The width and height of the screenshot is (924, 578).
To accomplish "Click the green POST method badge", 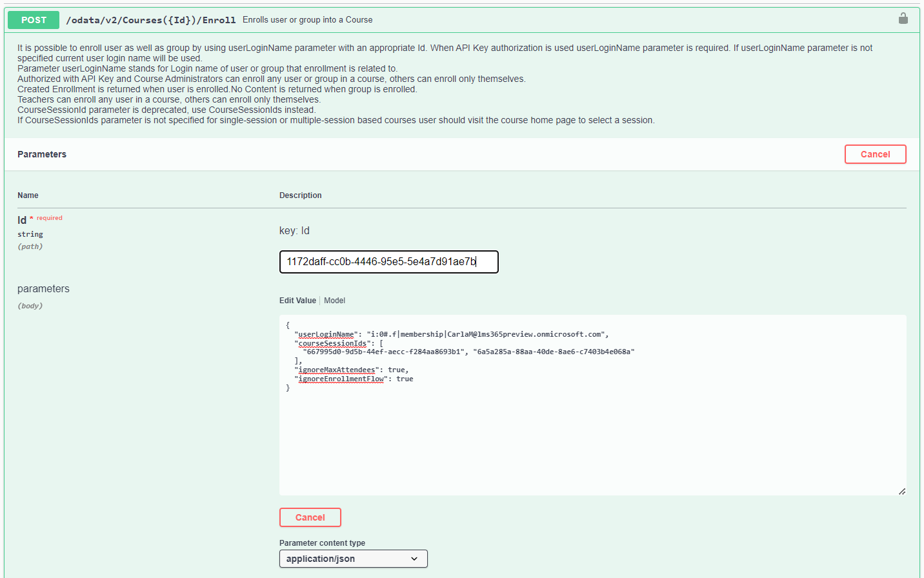I will pos(34,20).
